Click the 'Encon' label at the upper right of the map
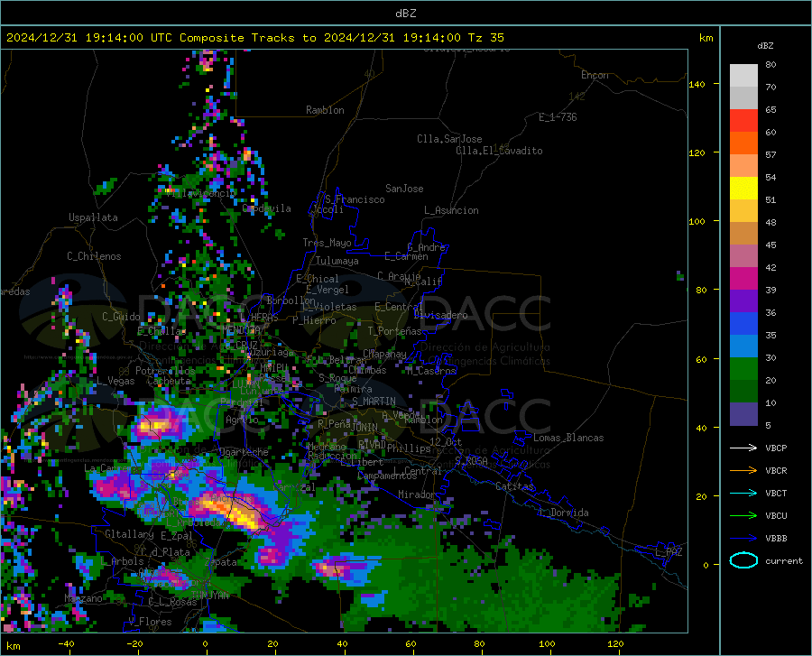This screenshot has width=812, height=656. (x=595, y=75)
